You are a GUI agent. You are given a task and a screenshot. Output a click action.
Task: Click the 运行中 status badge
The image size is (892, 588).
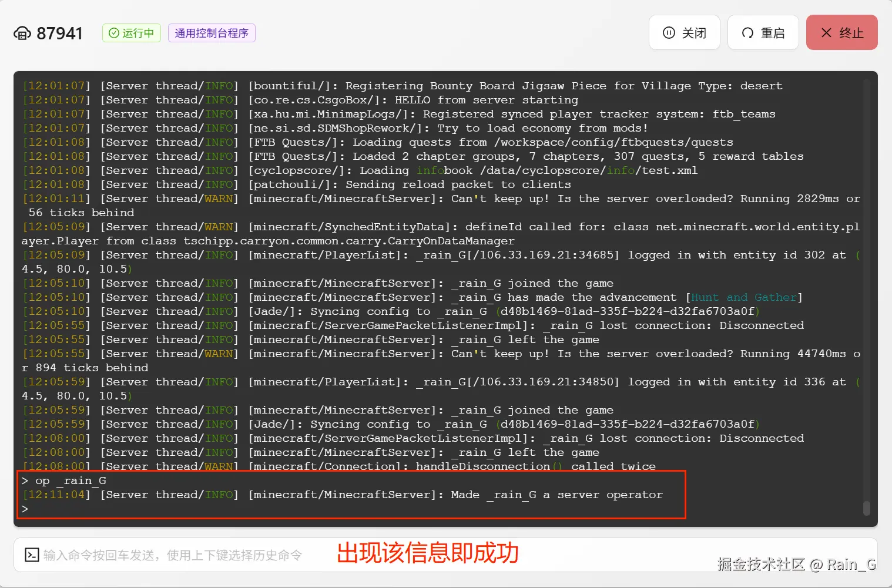[x=132, y=33]
